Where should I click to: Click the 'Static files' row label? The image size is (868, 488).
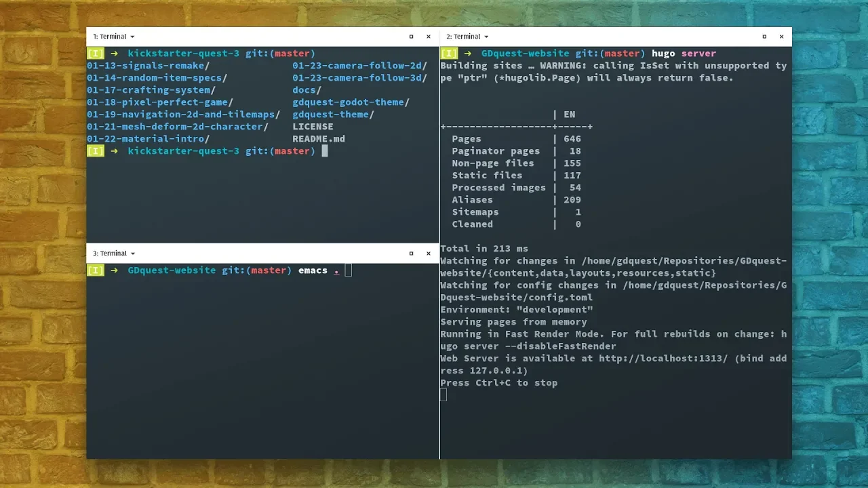point(487,176)
